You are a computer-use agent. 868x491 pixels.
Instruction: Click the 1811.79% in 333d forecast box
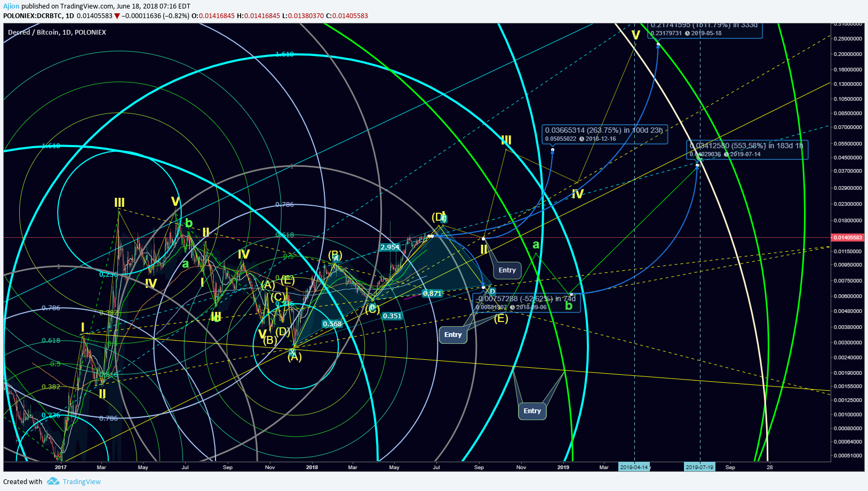pyautogui.click(x=705, y=30)
